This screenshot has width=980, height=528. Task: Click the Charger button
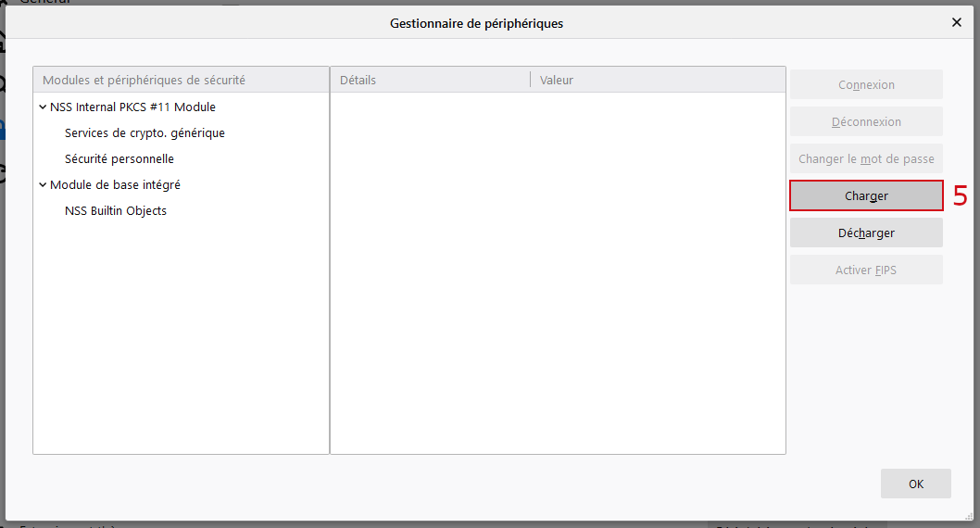[x=866, y=196]
